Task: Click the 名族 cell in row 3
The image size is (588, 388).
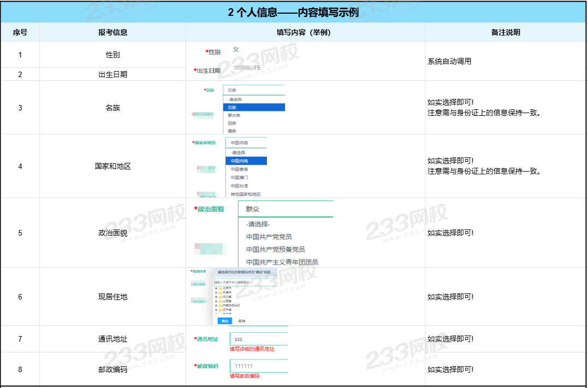Action: [x=113, y=108]
